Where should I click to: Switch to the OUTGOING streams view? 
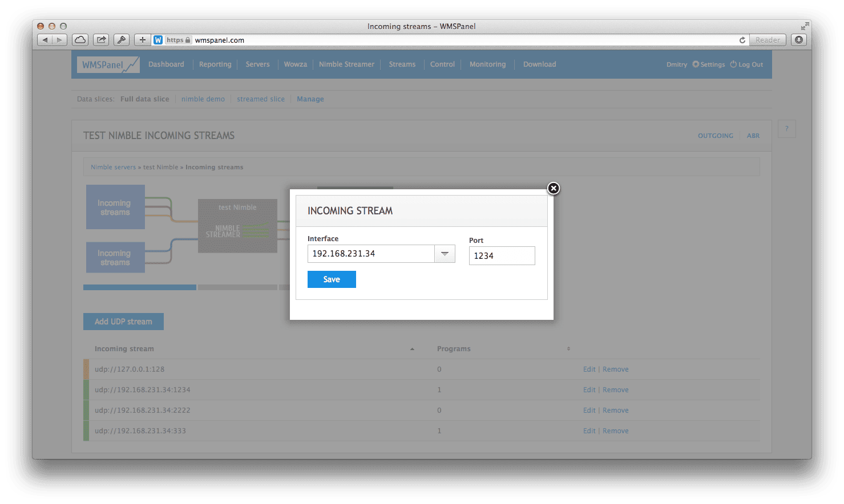(716, 136)
